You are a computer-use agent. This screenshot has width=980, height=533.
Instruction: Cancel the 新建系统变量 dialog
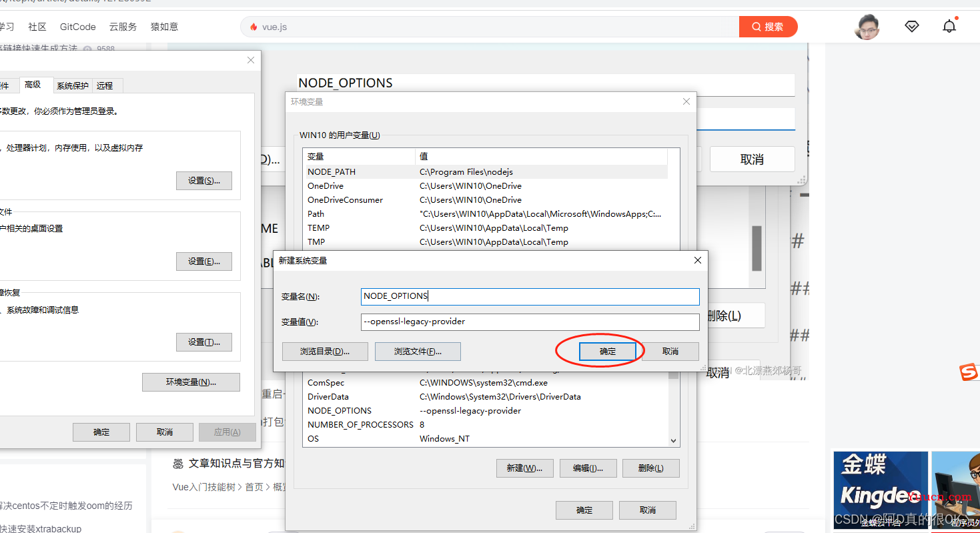click(x=670, y=352)
